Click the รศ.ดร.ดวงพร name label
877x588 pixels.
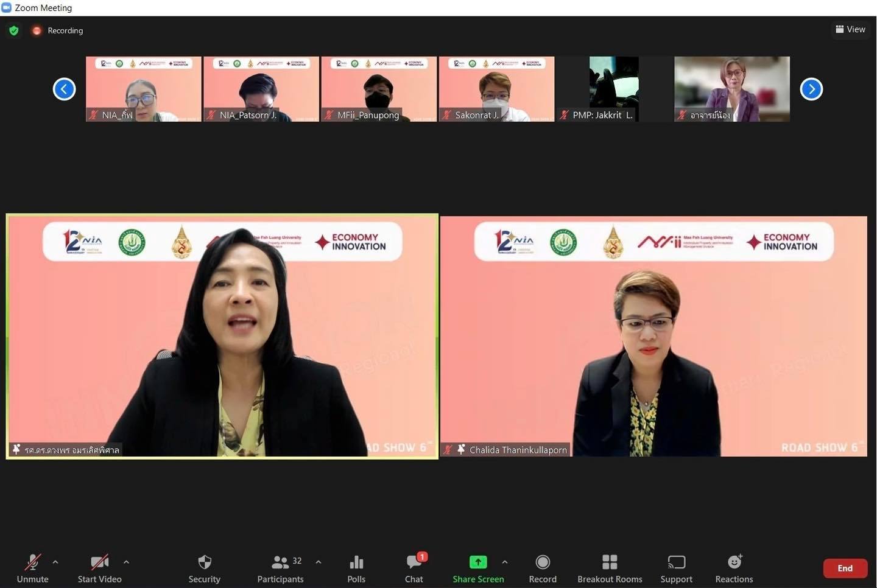point(72,450)
